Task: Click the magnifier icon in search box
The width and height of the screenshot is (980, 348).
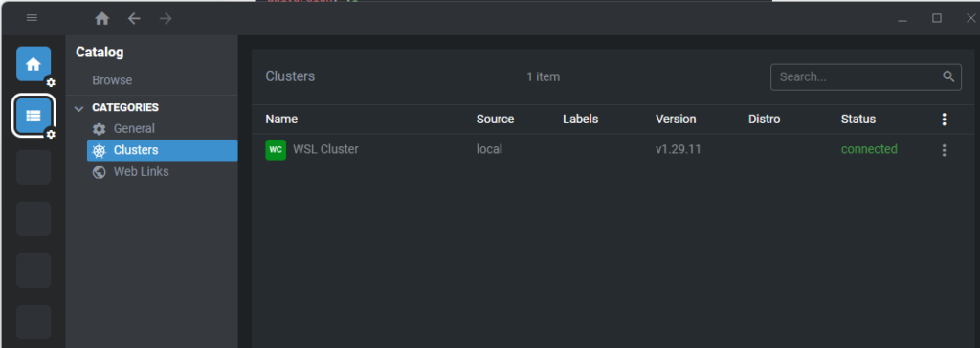Action: pos(948,76)
